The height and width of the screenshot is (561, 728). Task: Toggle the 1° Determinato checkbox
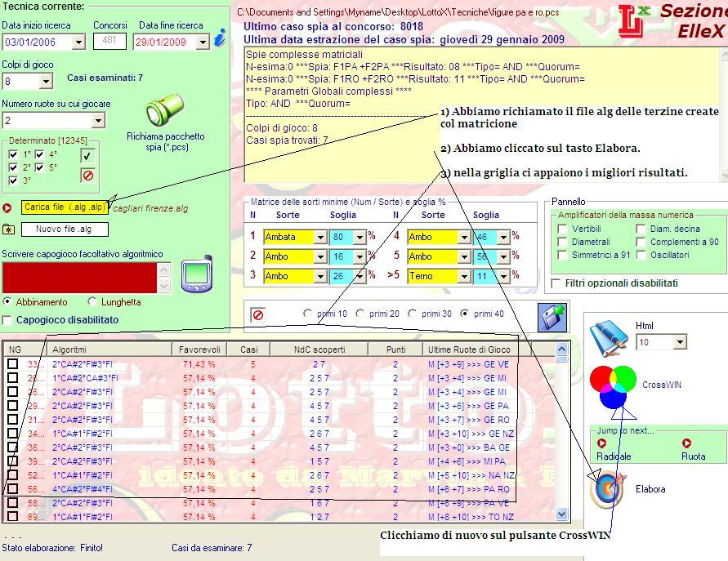[x=13, y=154]
